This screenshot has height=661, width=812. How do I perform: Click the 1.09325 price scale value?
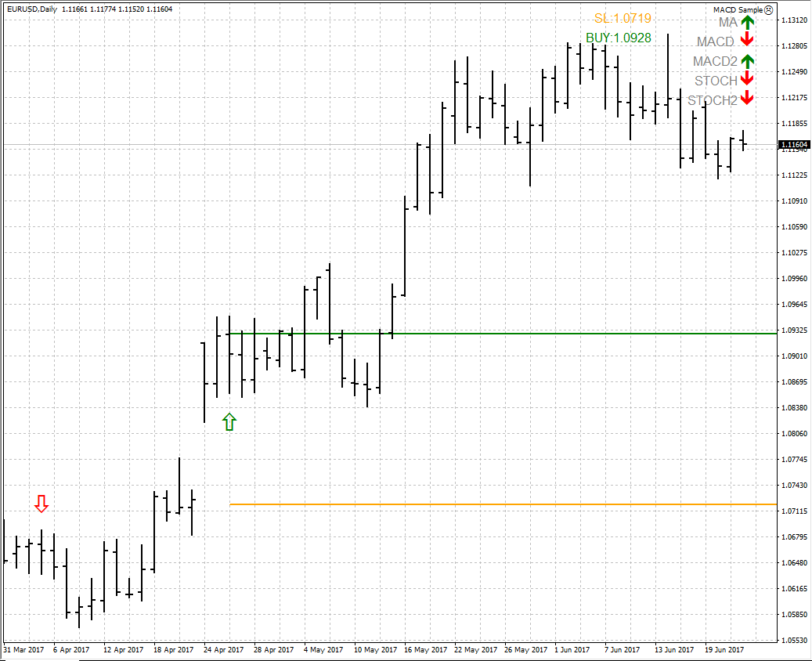tap(794, 330)
